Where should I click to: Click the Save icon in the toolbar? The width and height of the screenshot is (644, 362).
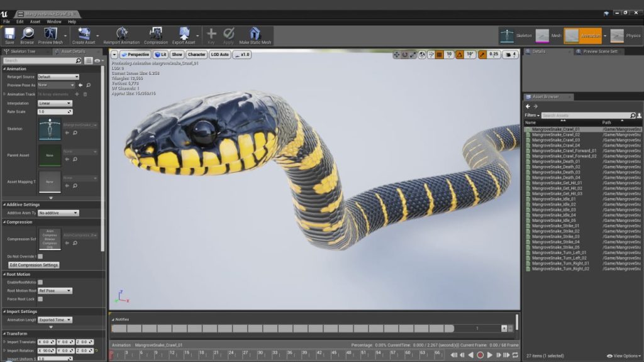click(x=9, y=35)
